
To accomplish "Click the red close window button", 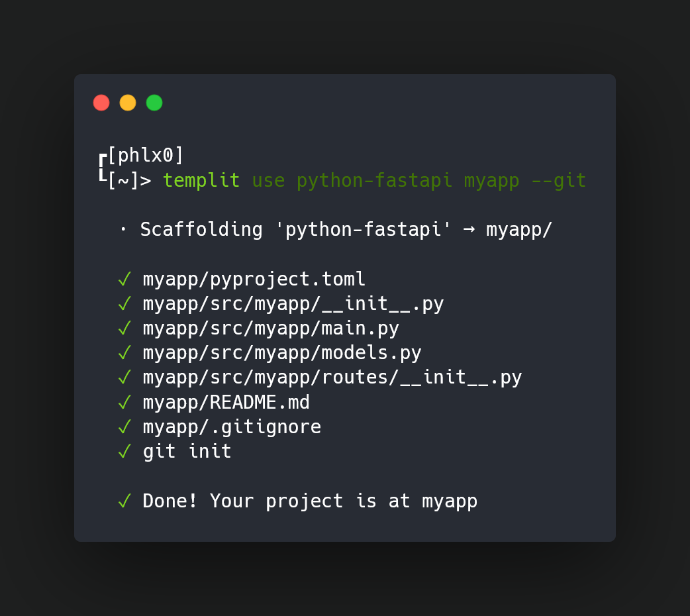I will click(x=101, y=103).
